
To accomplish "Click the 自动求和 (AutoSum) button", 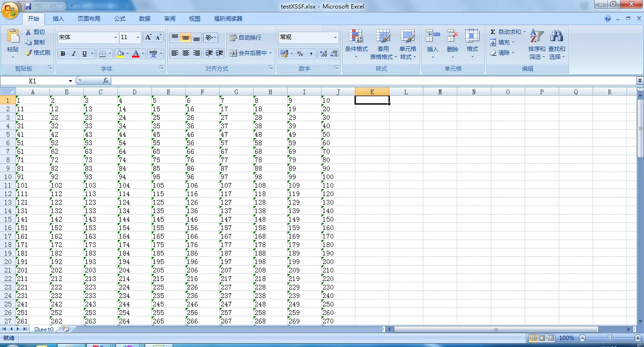I will pos(508,32).
